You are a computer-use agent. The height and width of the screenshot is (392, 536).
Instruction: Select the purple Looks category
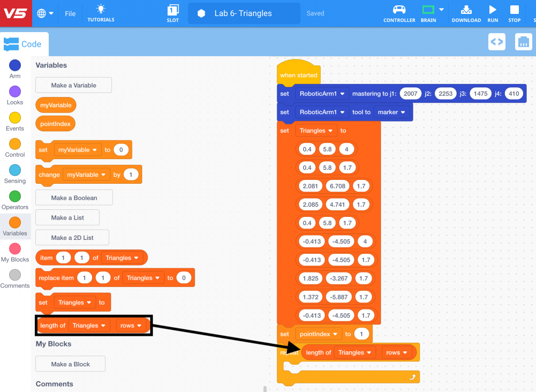[15, 92]
